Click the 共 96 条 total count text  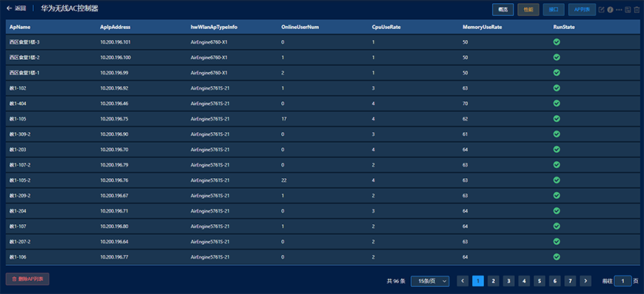[x=396, y=281]
